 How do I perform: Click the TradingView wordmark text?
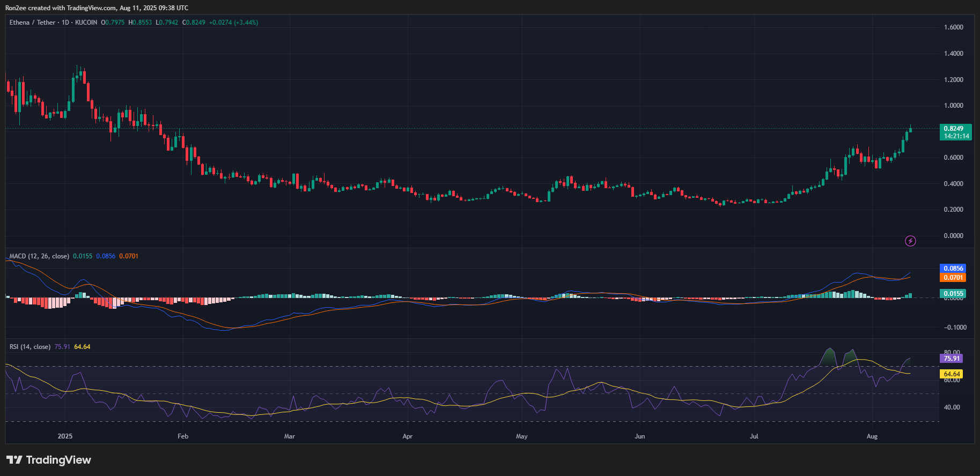[58, 460]
